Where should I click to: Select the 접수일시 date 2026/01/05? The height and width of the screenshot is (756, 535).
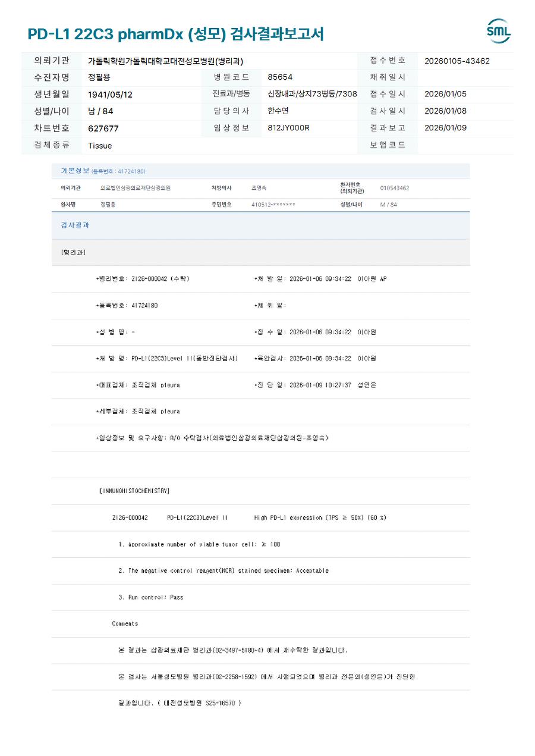tap(446, 94)
